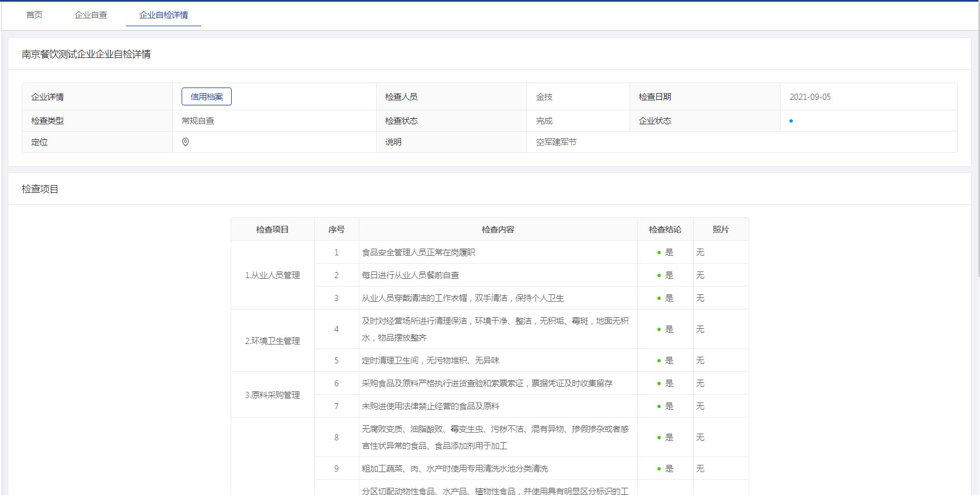This screenshot has height=495, width=980.
Task: Go to the 首页 tab
Action: (35, 15)
